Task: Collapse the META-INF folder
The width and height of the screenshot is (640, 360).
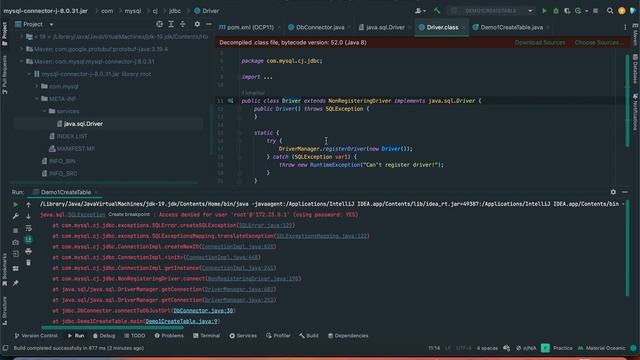Action: [x=37, y=99]
